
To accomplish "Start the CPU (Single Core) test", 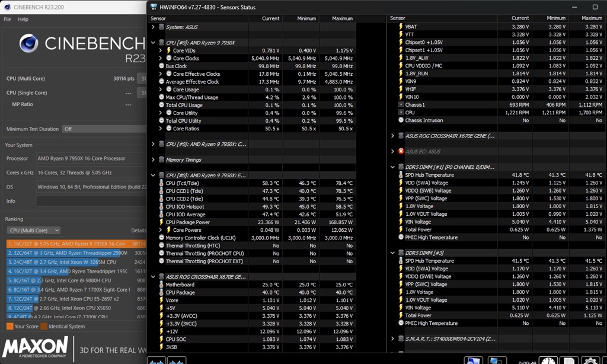I will [x=142, y=92].
